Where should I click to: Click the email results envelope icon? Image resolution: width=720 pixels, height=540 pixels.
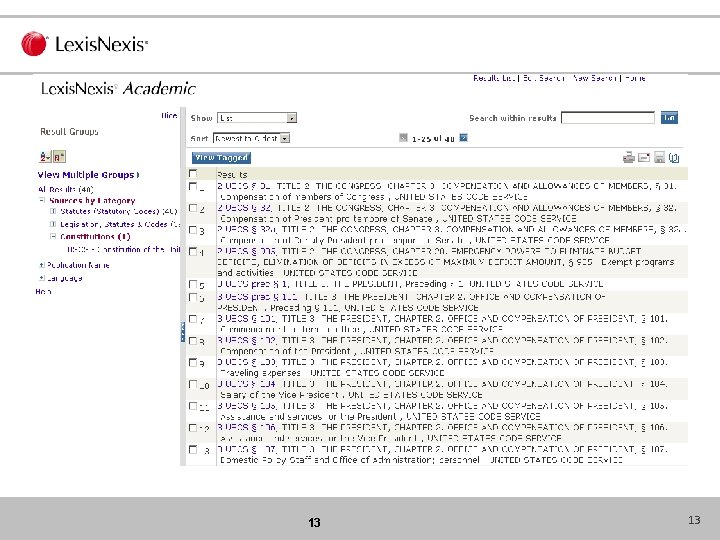click(x=644, y=158)
